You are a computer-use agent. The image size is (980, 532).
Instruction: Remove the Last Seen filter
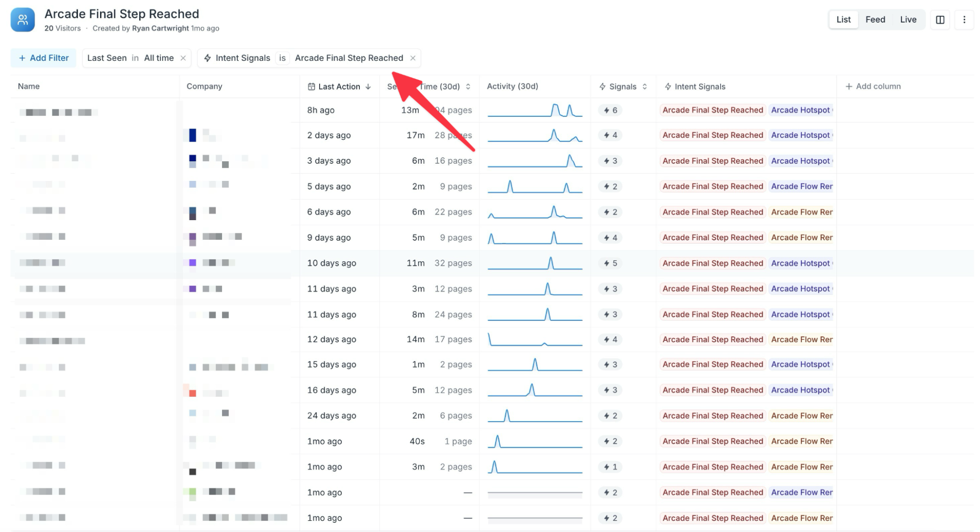[x=183, y=58]
